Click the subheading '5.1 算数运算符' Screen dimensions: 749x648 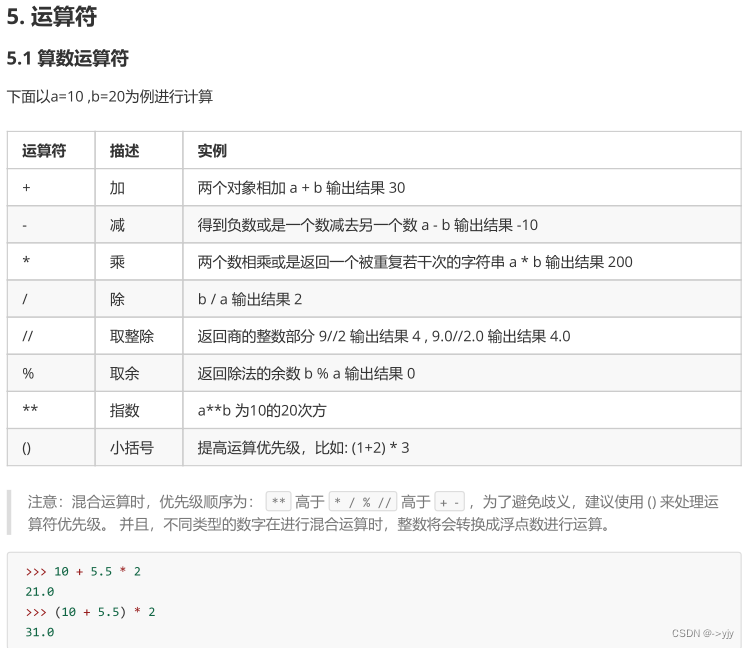pyautogui.click(x=67, y=58)
